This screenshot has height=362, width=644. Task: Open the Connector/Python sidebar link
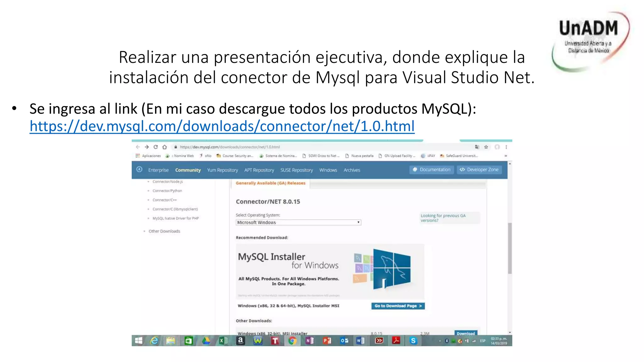coord(167,191)
